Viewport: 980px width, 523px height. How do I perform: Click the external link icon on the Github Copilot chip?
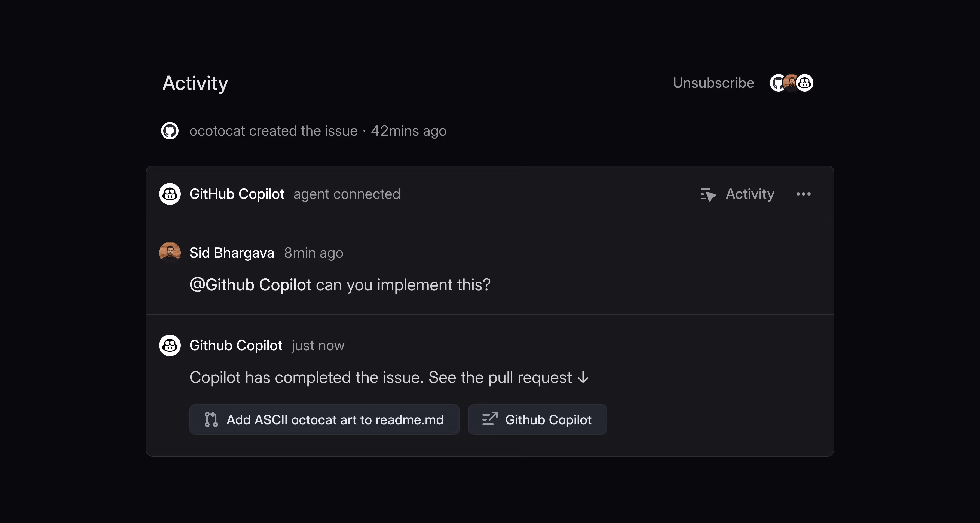click(490, 419)
